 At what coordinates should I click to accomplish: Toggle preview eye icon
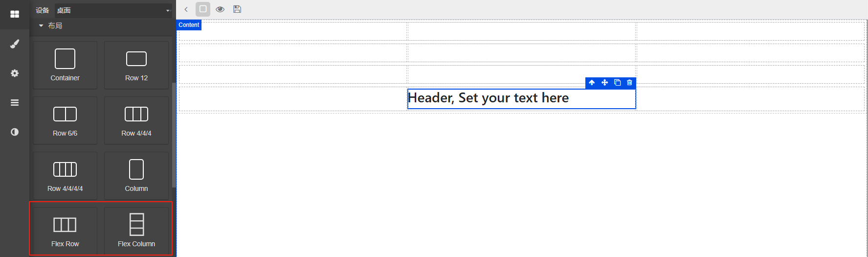(220, 9)
